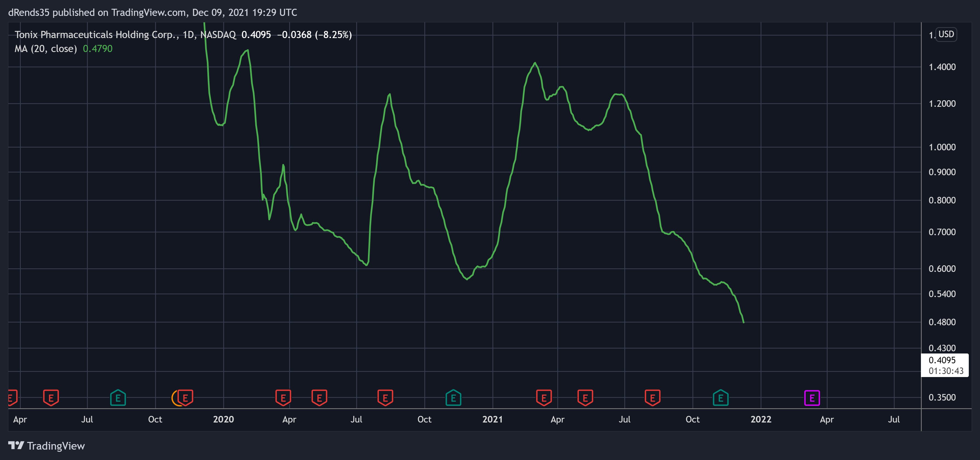980x460 pixels.
Task: Click the Tonix Pharmaceuticals Holding Corp. symbol title
Action: [96, 35]
